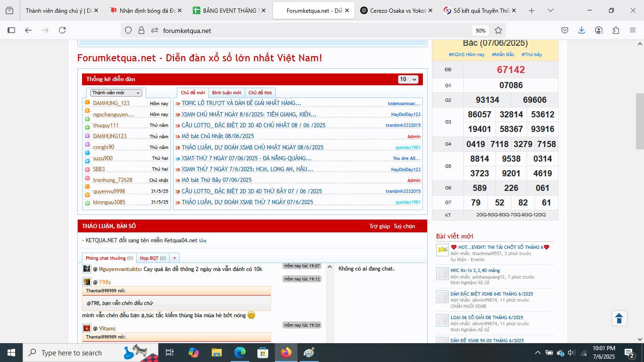Open the "Mở bát Chủ Nhật 08/06/2025" topic
This screenshot has height=362, width=644.
click(x=217, y=136)
